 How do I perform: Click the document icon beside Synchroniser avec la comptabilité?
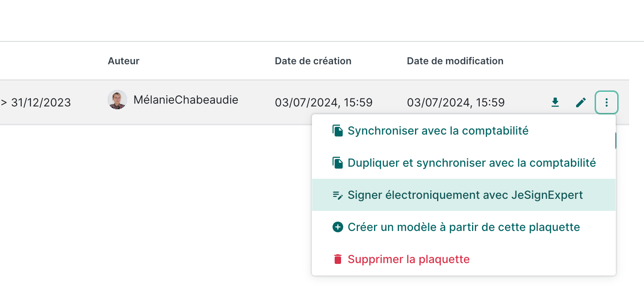coord(337,131)
